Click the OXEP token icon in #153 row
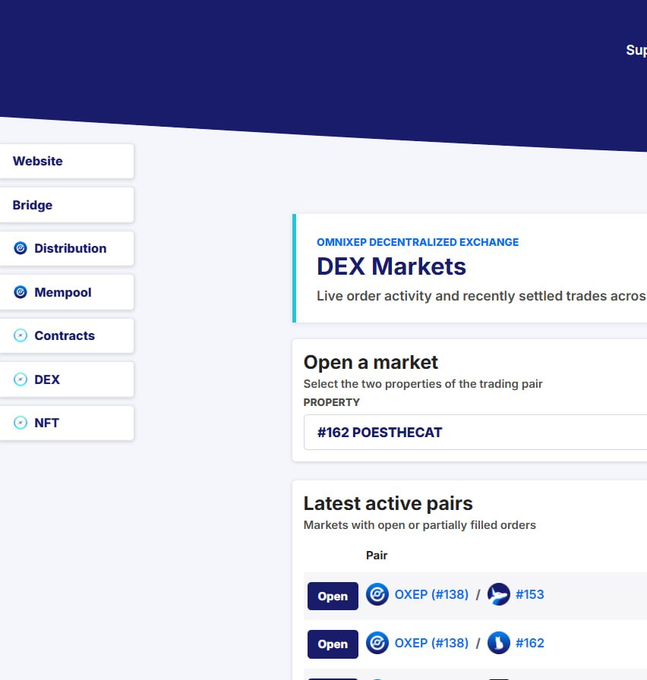The width and height of the screenshot is (647, 680). click(377, 594)
